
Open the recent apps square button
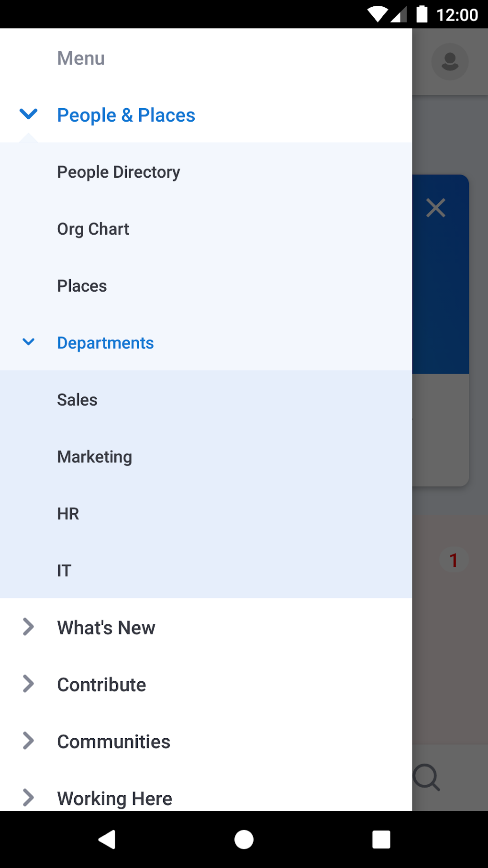click(381, 839)
